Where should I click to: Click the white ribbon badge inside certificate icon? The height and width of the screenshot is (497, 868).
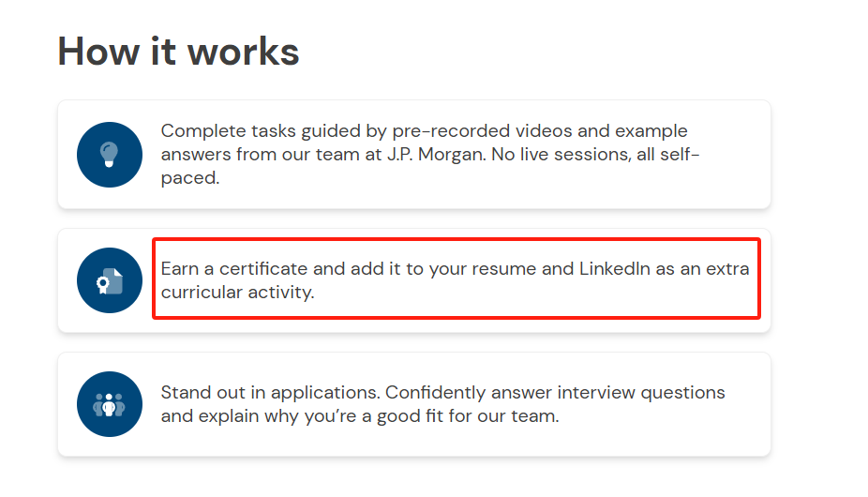pos(103,285)
